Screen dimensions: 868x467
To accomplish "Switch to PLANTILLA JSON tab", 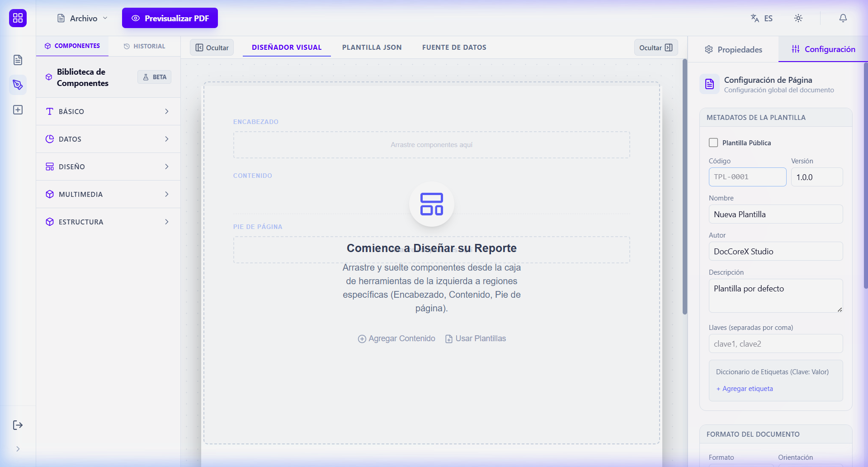I will click(x=372, y=47).
